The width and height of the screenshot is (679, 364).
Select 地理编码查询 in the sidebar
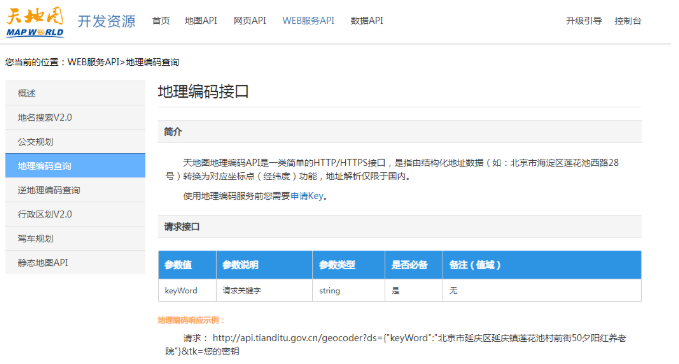click(75, 166)
